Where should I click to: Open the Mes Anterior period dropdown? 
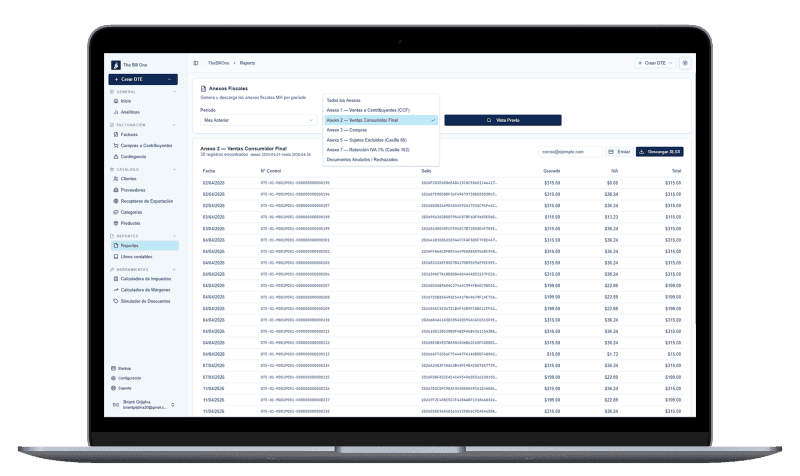click(x=258, y=120)
